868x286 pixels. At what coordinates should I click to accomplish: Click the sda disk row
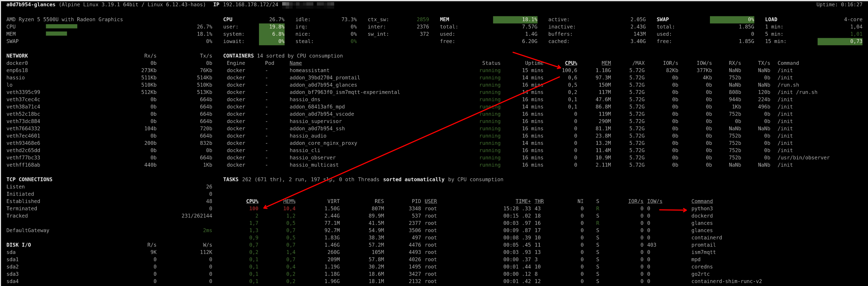click(109, 252)
